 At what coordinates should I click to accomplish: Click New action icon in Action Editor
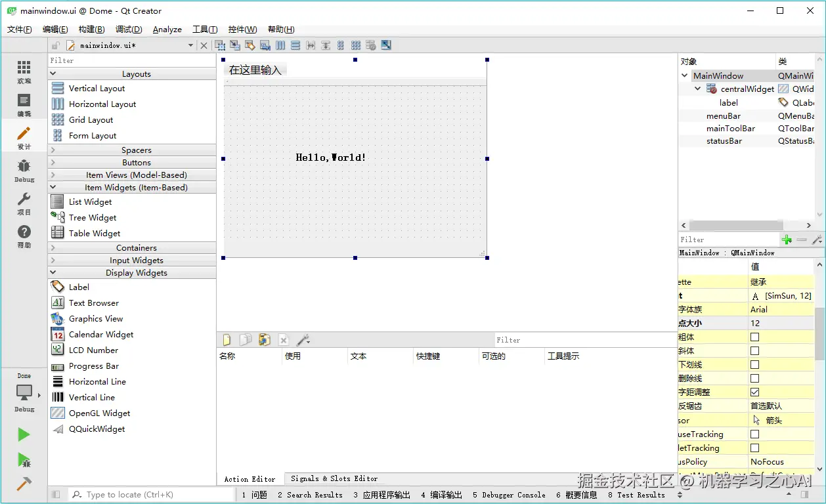click(x=227, y=340)
